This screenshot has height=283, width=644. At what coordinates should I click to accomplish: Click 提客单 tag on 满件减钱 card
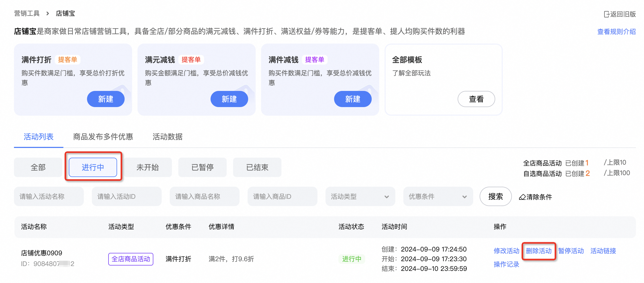click(315, 59)
